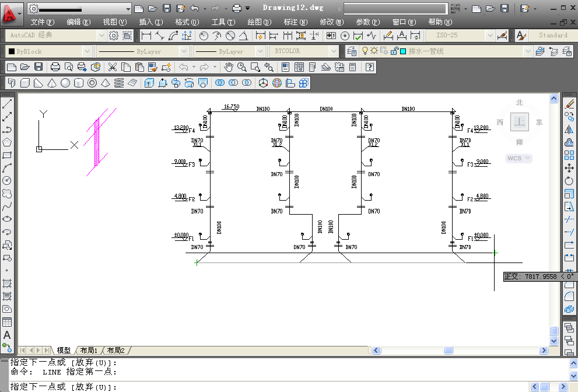
Task: Click the ViewCube 北 compass label
Action: (x=520, y=103)
